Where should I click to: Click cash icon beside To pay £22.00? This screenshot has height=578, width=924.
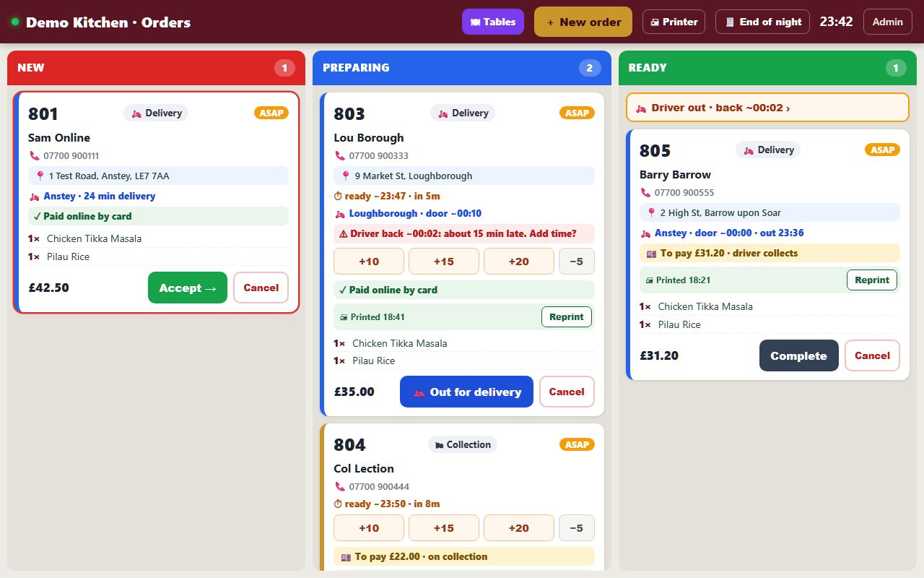click(x=346, y=556)
